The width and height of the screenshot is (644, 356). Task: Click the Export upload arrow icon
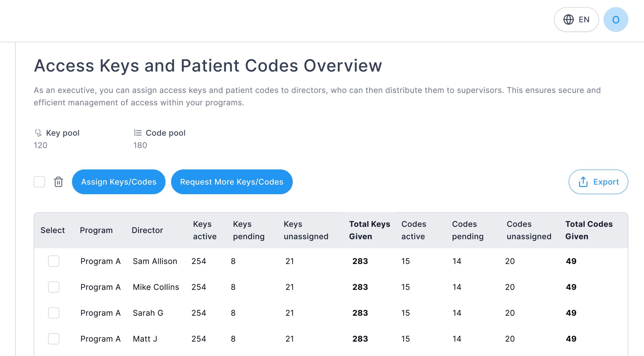pyautogui.click(x=583, y=182)
